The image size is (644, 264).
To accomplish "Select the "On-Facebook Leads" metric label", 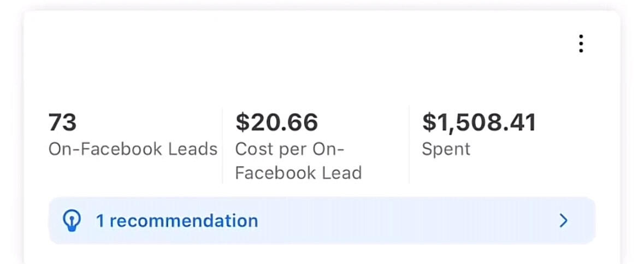I will (x=133, y=149).
